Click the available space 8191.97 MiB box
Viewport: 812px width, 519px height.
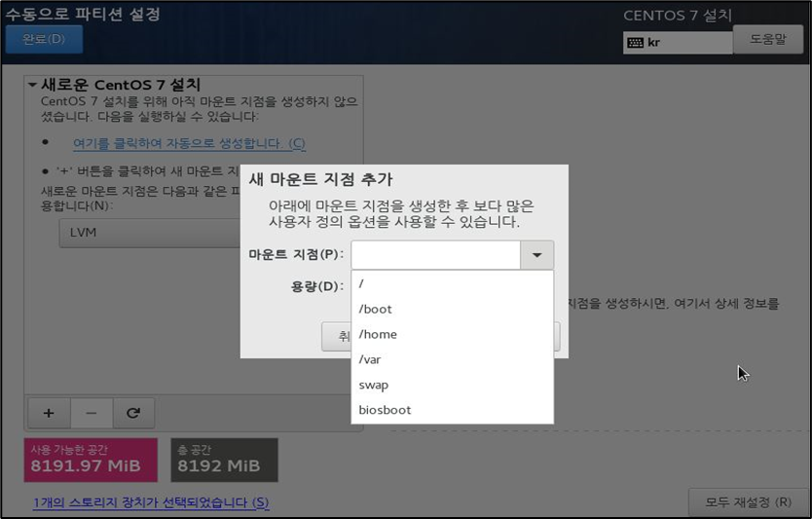(91, 460)
